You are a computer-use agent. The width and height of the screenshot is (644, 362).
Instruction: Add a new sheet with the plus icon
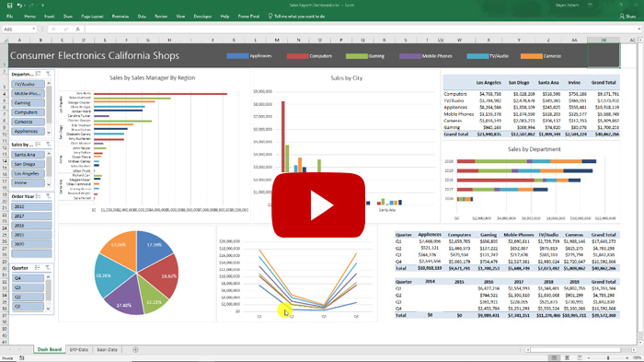135,350
